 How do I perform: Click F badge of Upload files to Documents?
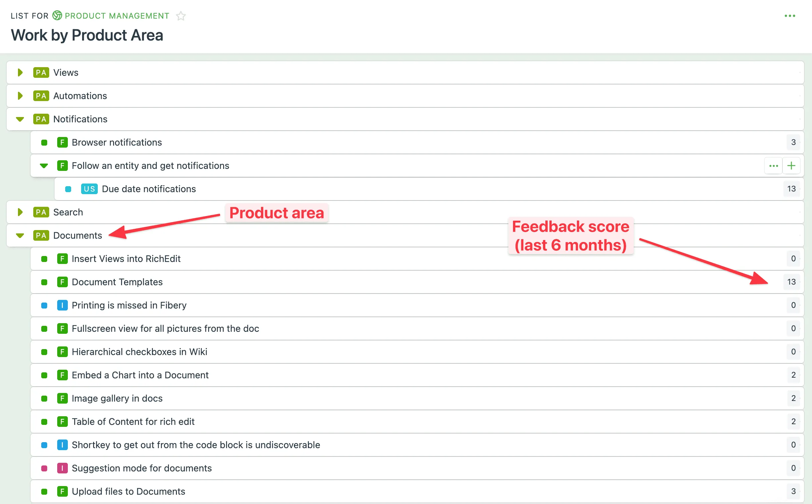[62, 491]
